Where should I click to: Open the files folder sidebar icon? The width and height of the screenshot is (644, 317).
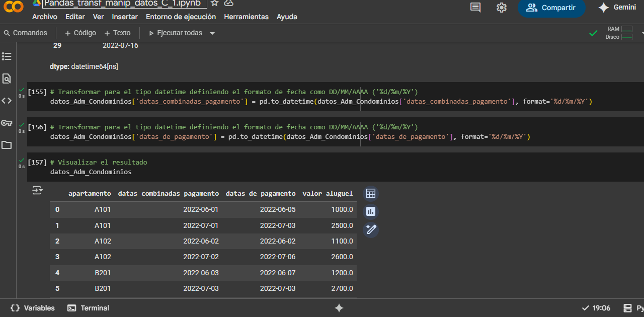tap(7, 145)
